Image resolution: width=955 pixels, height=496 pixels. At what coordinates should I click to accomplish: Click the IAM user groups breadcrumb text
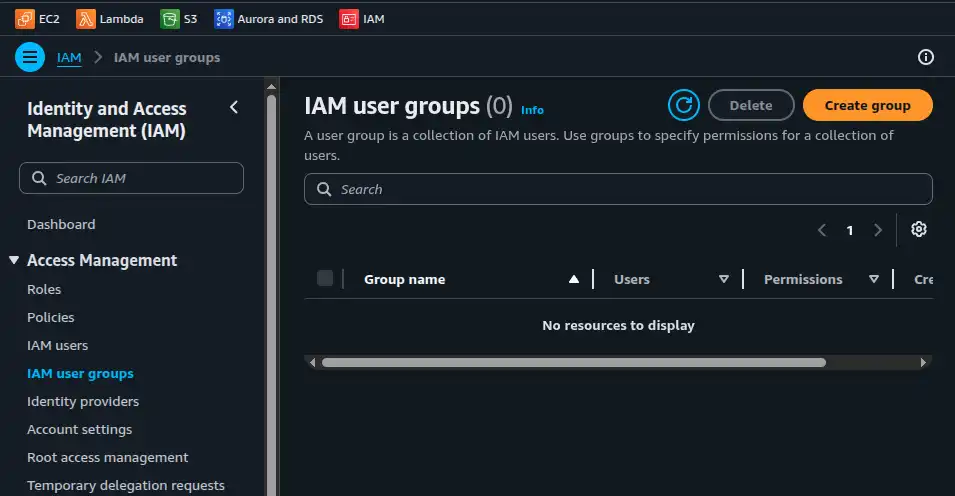click(x=167, y=57)
